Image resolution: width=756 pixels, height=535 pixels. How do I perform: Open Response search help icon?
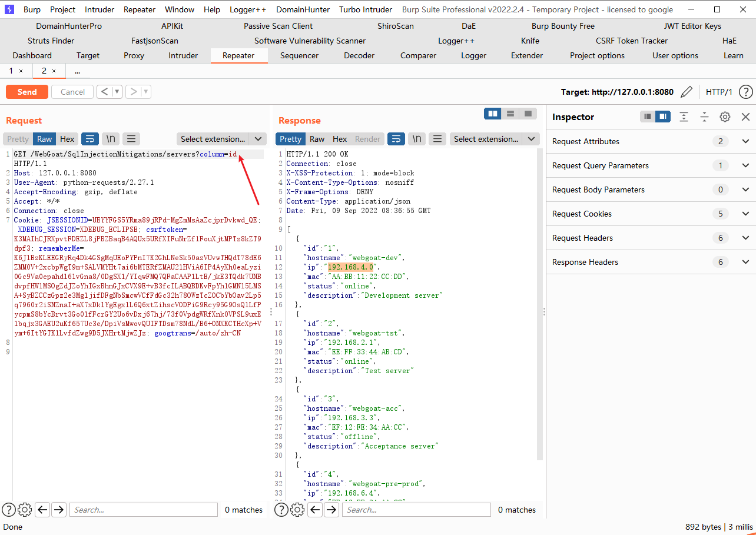[282, 510]
